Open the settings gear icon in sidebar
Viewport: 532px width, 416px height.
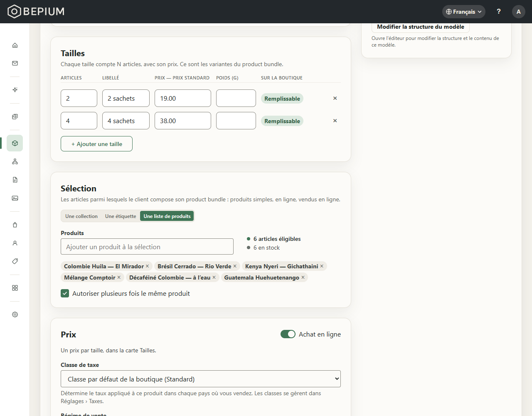(x=15, y=314)
